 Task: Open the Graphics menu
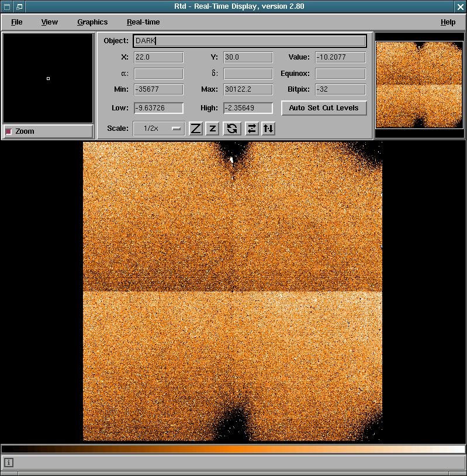(92, 22)
